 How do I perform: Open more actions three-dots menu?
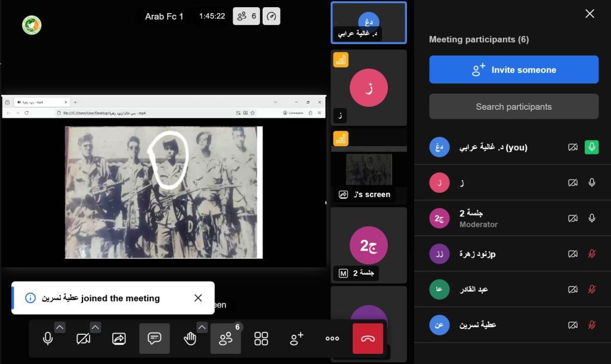[x=332, y=338]
